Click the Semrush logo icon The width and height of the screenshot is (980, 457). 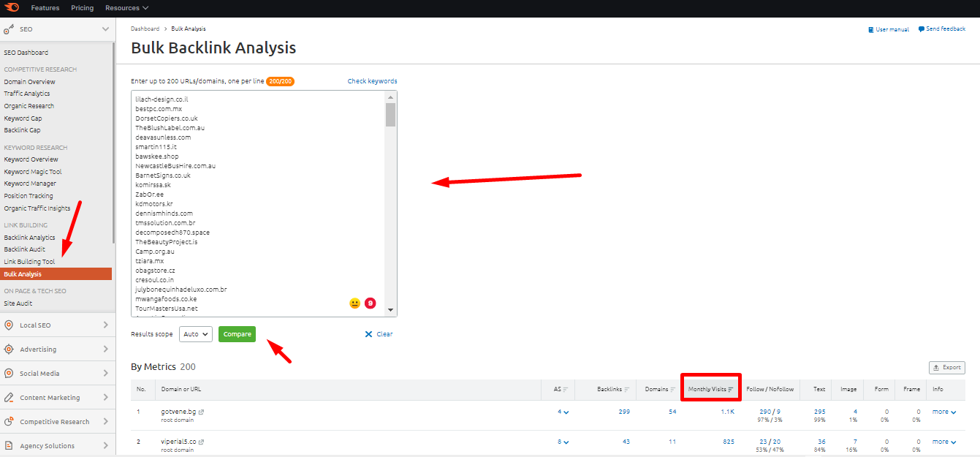11,8
